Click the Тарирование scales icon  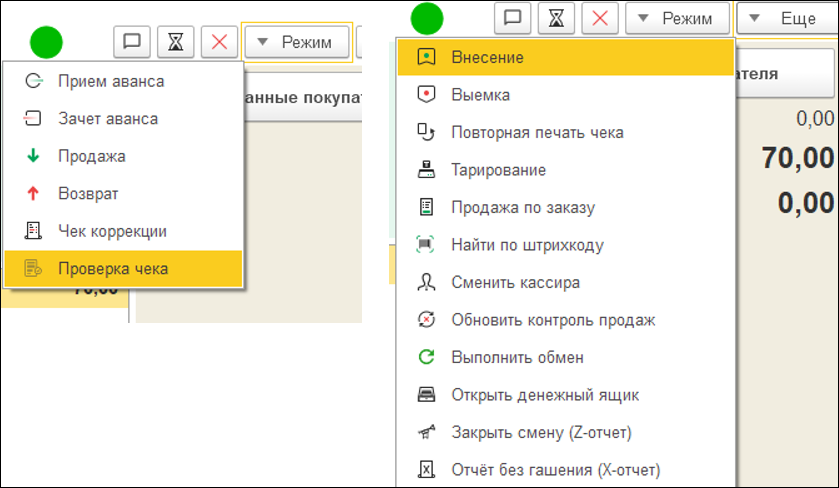pyautogui.click(x=427, y=170)
